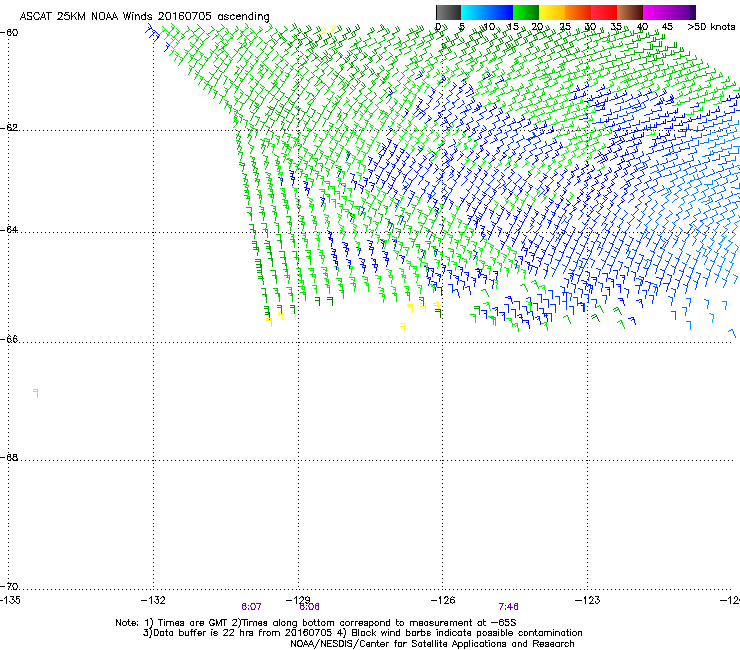Click the longitude label -132
This screenshot has width=740, height=650.
(x=153, y=600)
